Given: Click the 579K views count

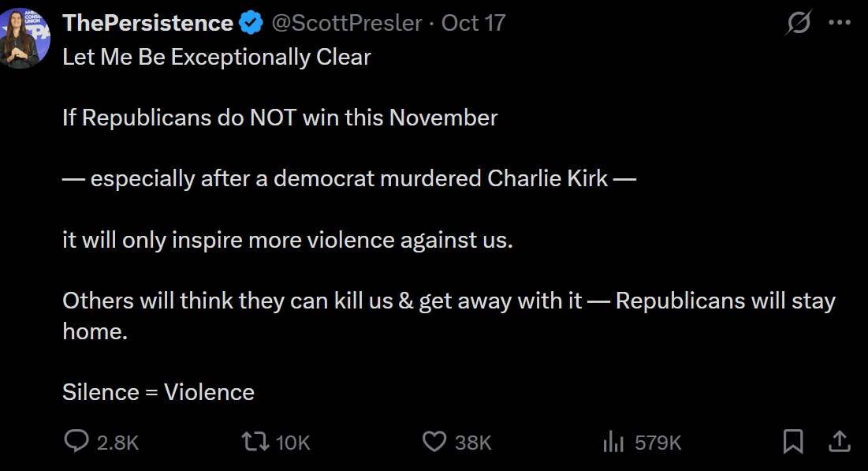Looking at the screenshot, I should pyautogui.click(x=658, y=443).
